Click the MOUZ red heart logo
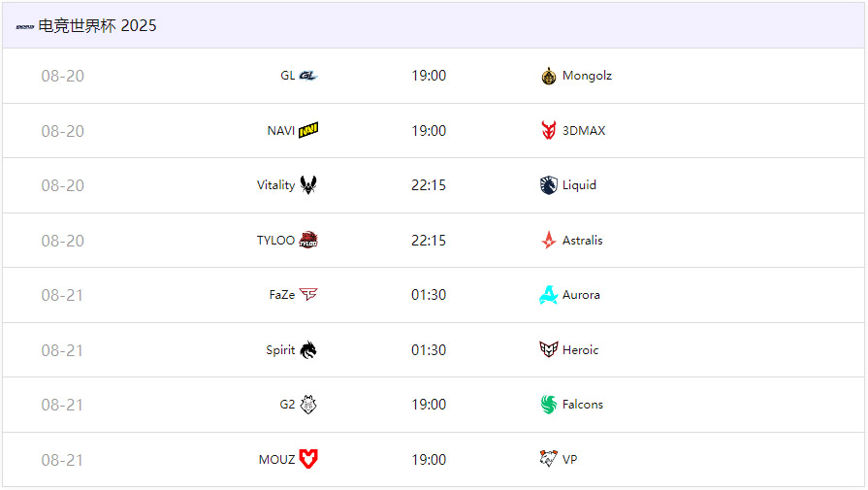This screenshot has width=868, height=490. point(308,460)
